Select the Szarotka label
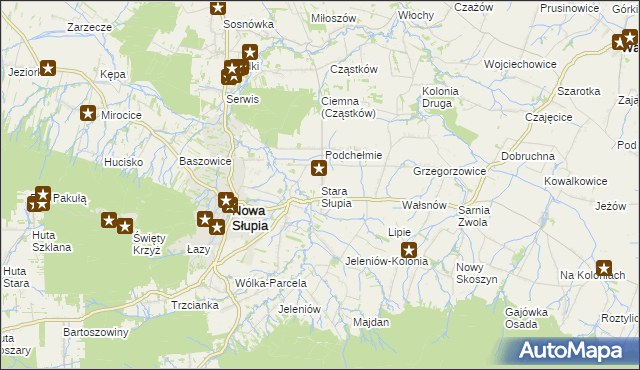Screen dimensions: 640x370 click(579, 91)
